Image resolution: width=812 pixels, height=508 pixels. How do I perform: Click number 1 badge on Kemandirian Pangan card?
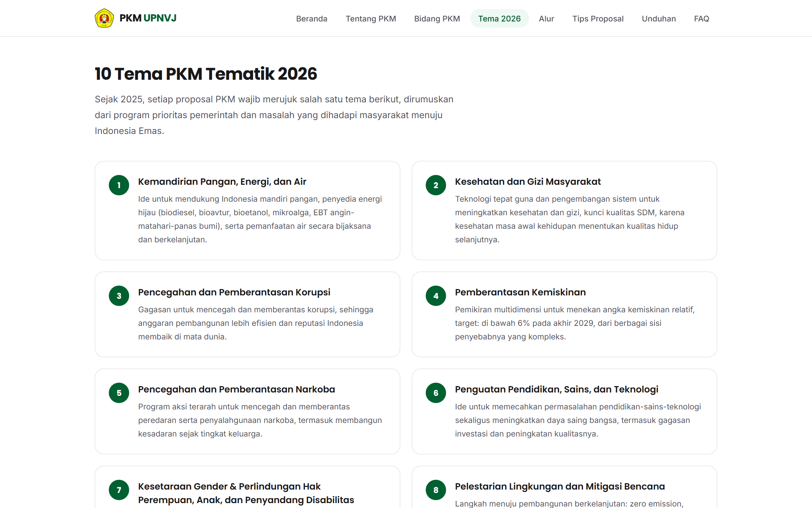click(119, 185)
